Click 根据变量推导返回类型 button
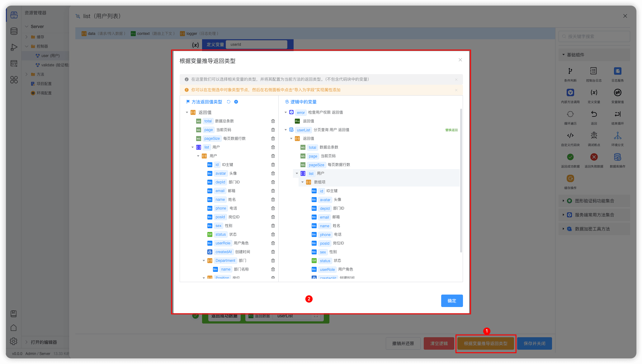Image resolution: width=642 pixels, height=364 pixels. pos(485,343)
